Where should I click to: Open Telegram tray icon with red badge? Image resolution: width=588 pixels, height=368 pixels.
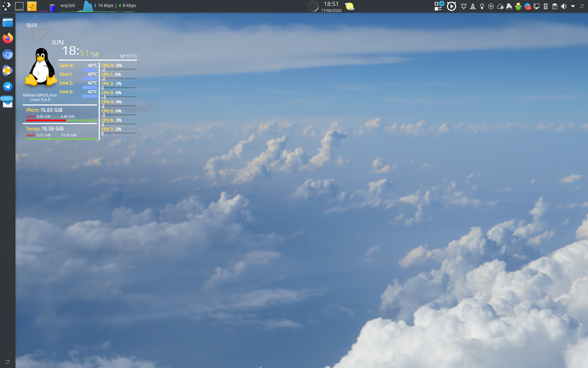pos(527,6)
